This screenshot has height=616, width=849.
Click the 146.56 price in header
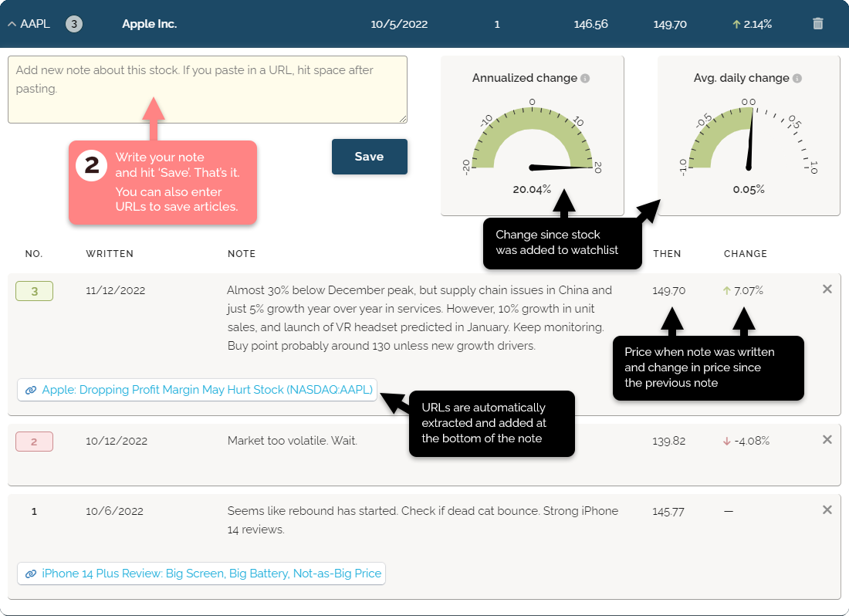590,24
